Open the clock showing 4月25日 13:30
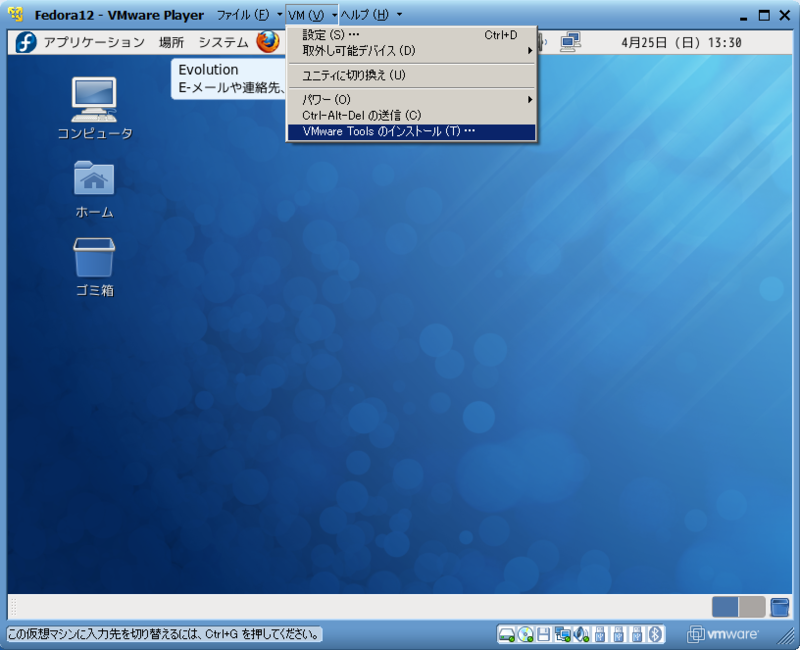The image size is (800, 650). [x=681, y=42]
